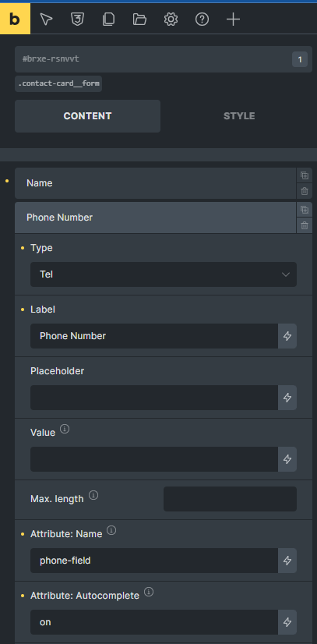Open the templates folder icon

click(139, 19)
